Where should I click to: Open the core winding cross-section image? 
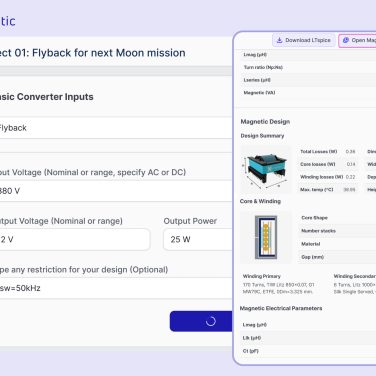[x=266, y=237]
